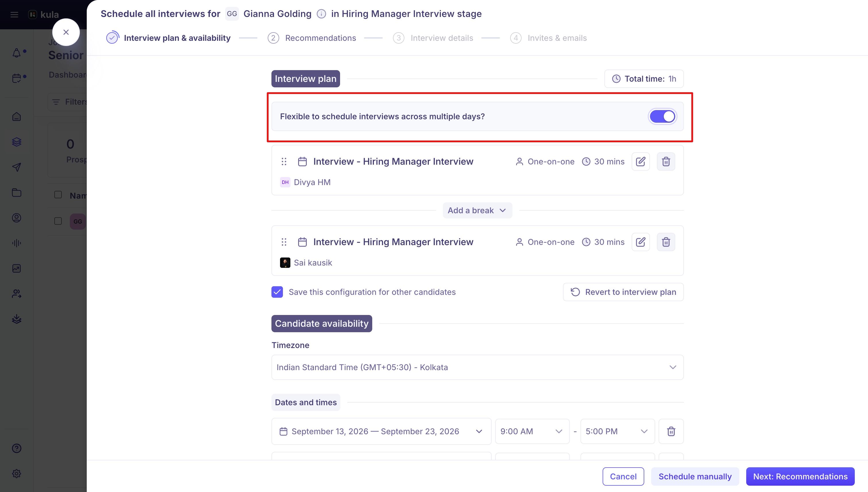Delete the Divya HM interview with the trash icon

[666, 162]
